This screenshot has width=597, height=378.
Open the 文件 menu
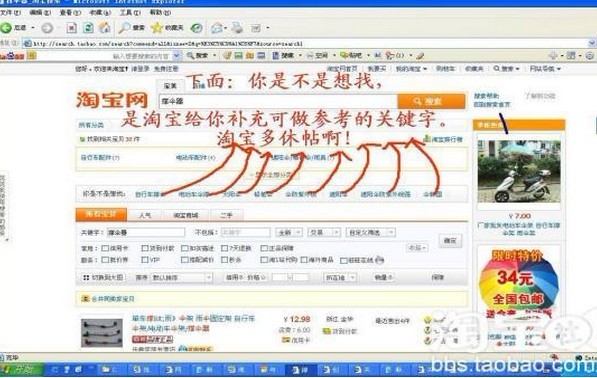10,13
